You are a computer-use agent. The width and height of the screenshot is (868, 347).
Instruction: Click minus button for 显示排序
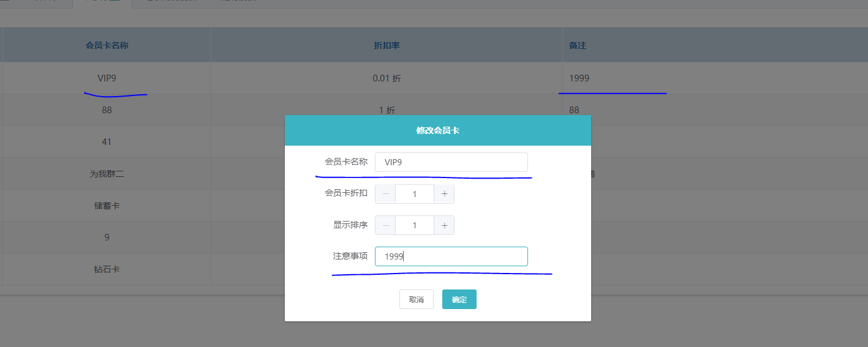pyautogui.click(x=385, y=225)
